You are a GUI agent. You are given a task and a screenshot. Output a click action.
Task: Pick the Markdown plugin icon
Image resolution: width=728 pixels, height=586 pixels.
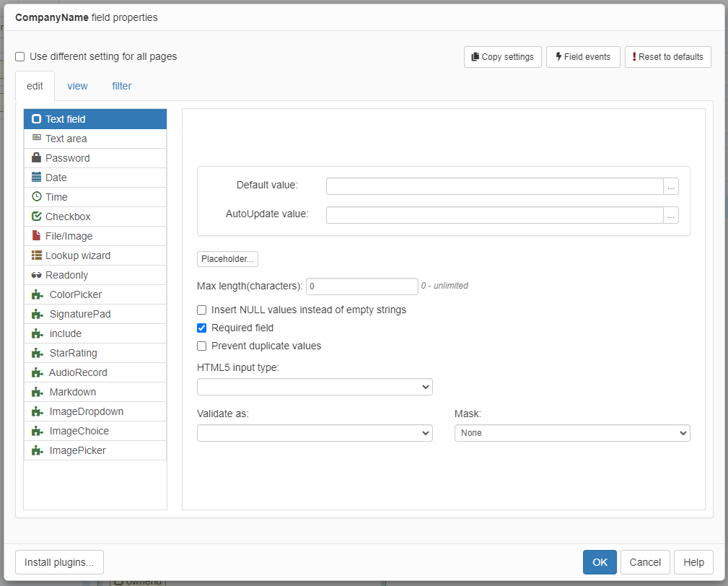pyautogui.click(x=37, y=392)
